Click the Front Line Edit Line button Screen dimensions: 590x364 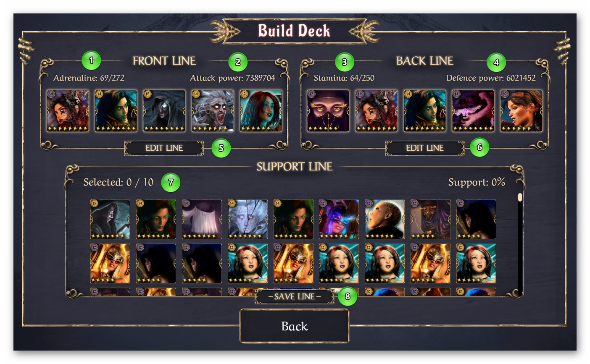pyautogui.click(x=164, y=148)
